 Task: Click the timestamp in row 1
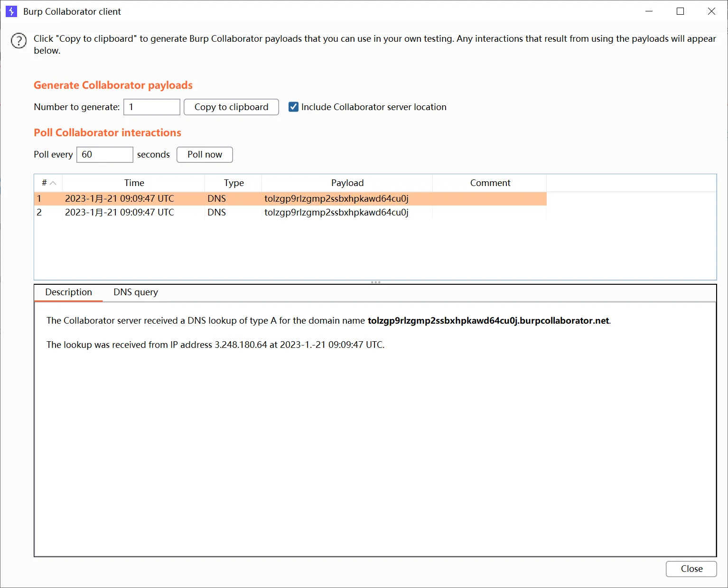[x=120, y=199]
